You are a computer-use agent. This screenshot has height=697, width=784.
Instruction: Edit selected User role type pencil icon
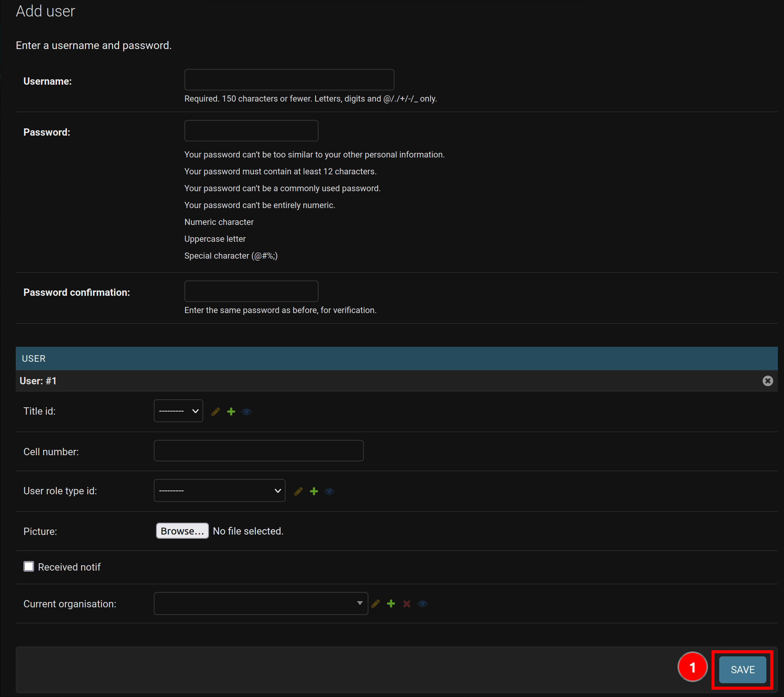[298, 491]
